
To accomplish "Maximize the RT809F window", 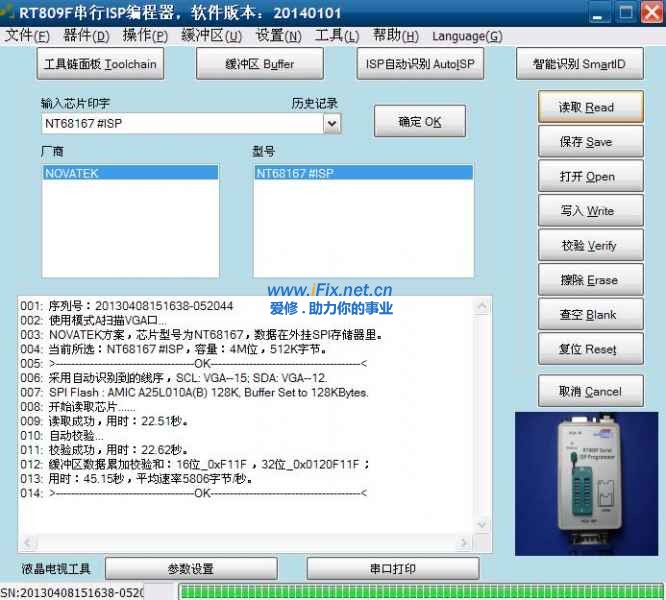I will pos(626,13).
